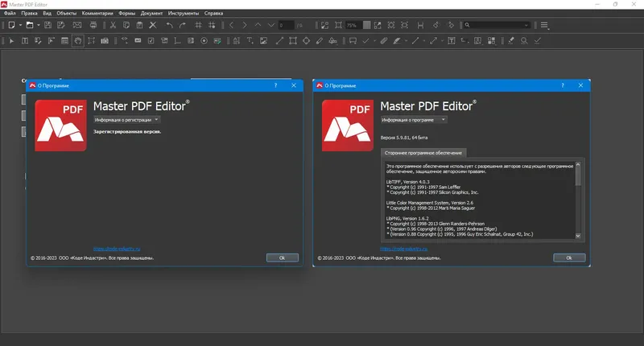Viewport: 644px width, 346px height.
Task: Open code-industry.ru link in right dialog
Action: 404,249
